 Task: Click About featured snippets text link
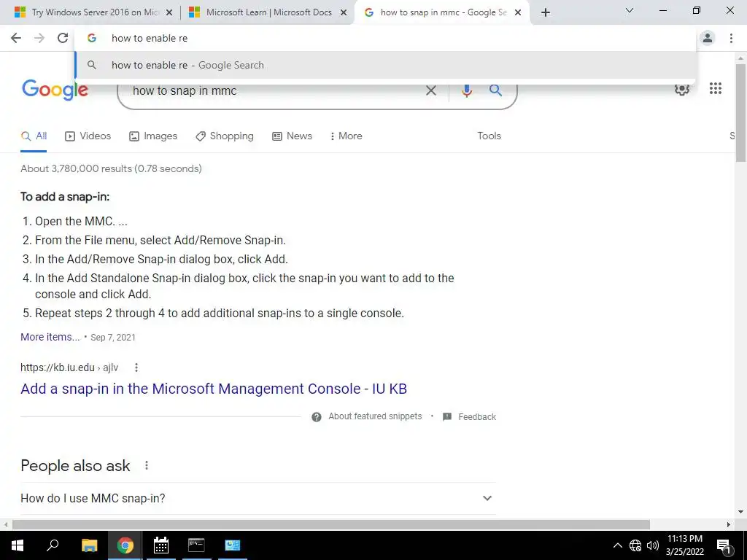pyautogui.click(x=375, y=416)
